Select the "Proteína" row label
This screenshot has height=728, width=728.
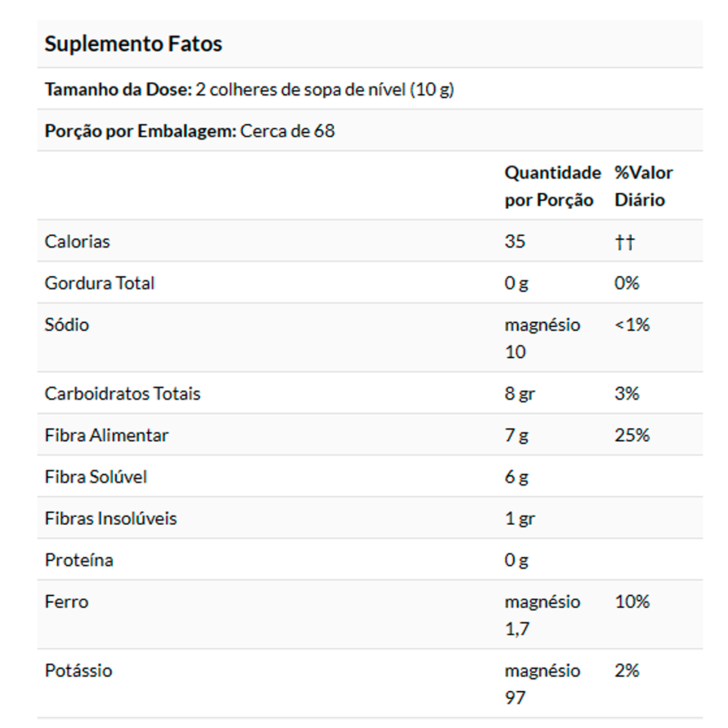point(79,560)
